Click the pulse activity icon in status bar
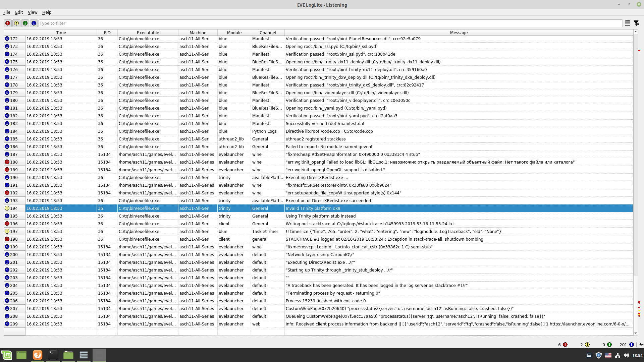 point(641,345)
